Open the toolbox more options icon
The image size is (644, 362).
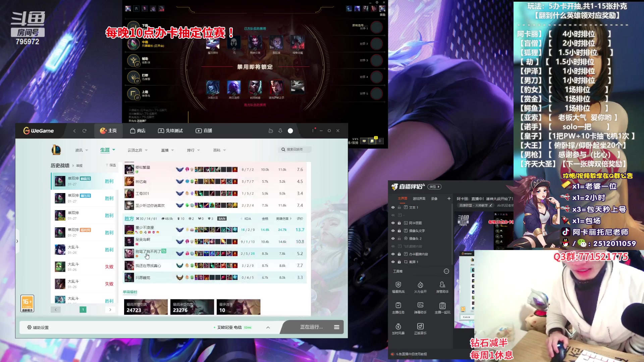point(446,271)
